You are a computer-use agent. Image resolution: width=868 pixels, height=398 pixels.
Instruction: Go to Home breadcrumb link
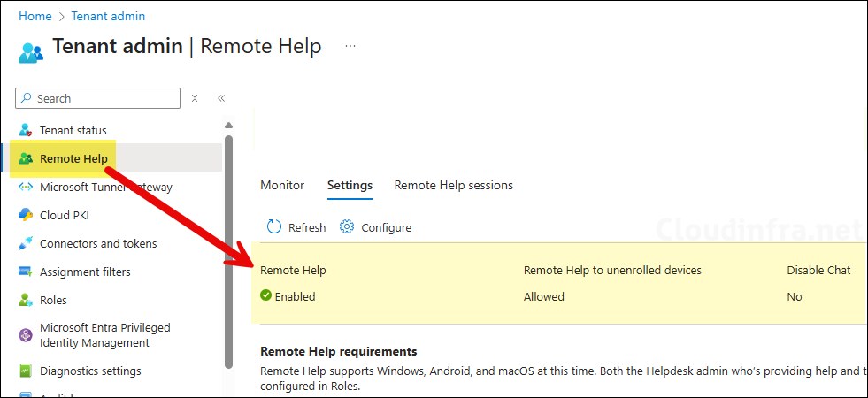35,16
